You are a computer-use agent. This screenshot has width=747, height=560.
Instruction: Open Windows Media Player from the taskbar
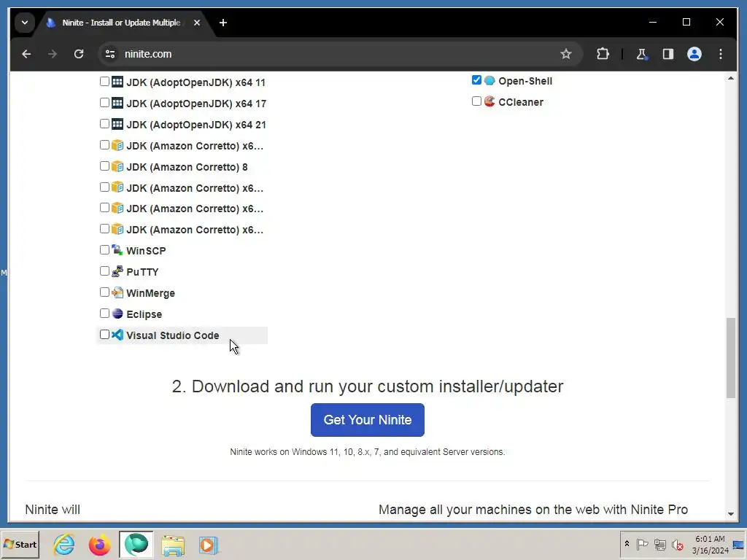click(208, 544)
